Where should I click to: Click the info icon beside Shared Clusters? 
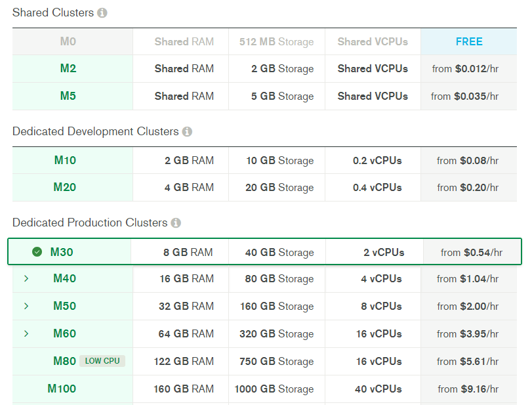tap(102, 13)
